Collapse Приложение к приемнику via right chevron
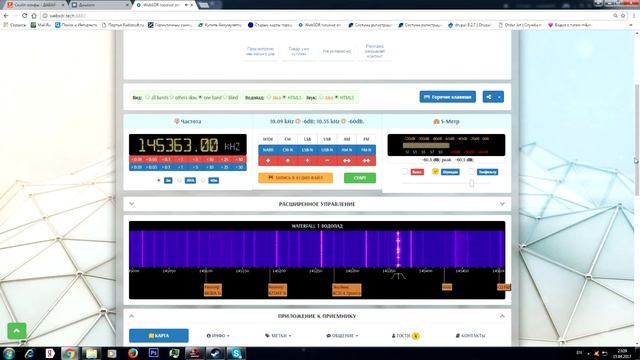Image resolution: width=640 pixels, height=360 pixels. pyautogui.click(x=502, y=316)
